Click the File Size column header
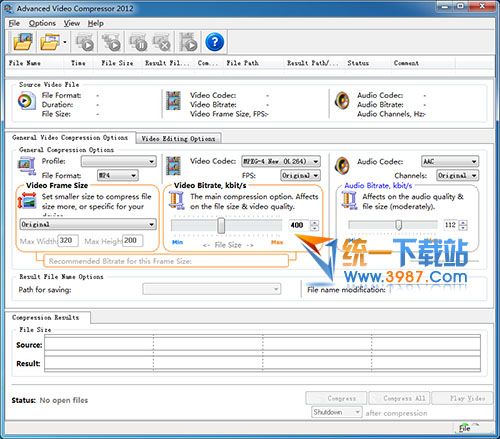Image resolution: width=500 pixels, height=439 pixels. pos(117,63)
